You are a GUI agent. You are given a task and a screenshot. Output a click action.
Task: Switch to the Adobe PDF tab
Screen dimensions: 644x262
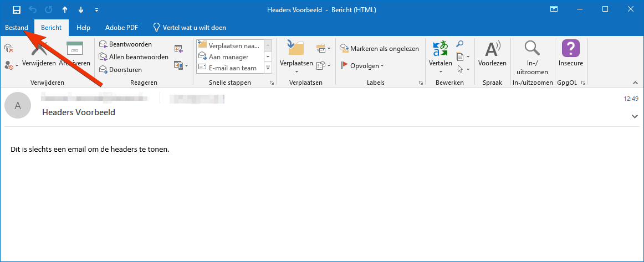[121, 27]
